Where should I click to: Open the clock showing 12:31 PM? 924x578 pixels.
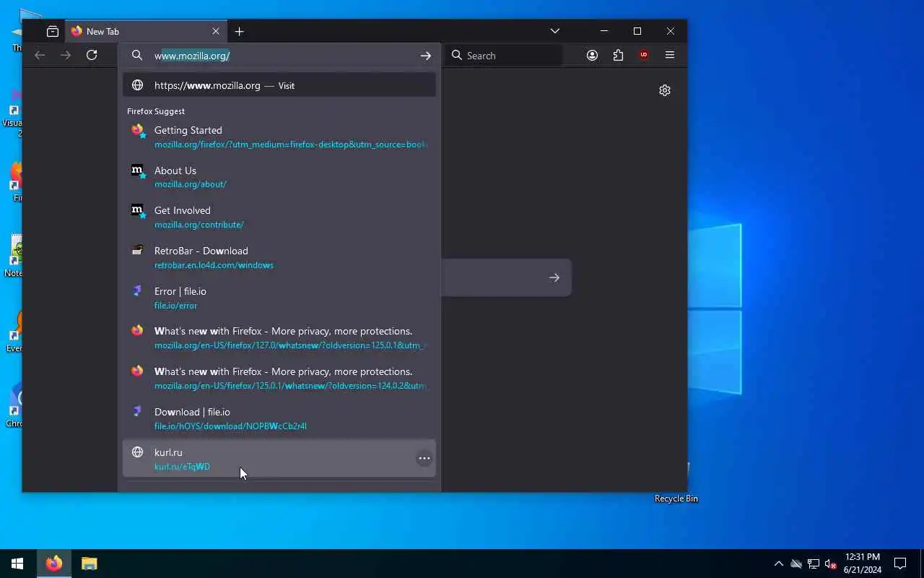pos(863,564)
